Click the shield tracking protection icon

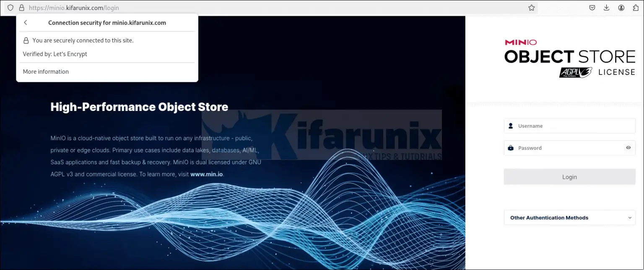coord(10,8)
